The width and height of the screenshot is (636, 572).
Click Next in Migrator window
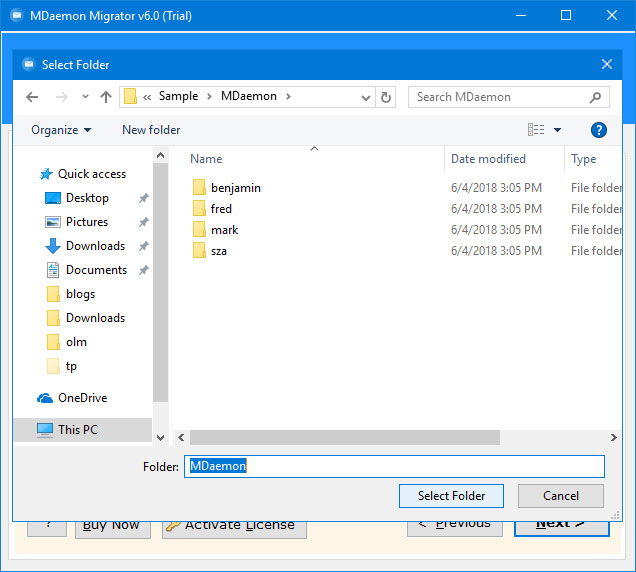pyautogui.click(x=562, y=529)
